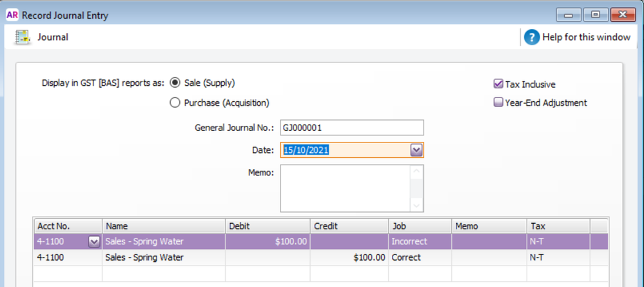The width and height of the screenshot is (644, 287).
Task: Click the Acct No. column header
Action: [x=67, y=226]
